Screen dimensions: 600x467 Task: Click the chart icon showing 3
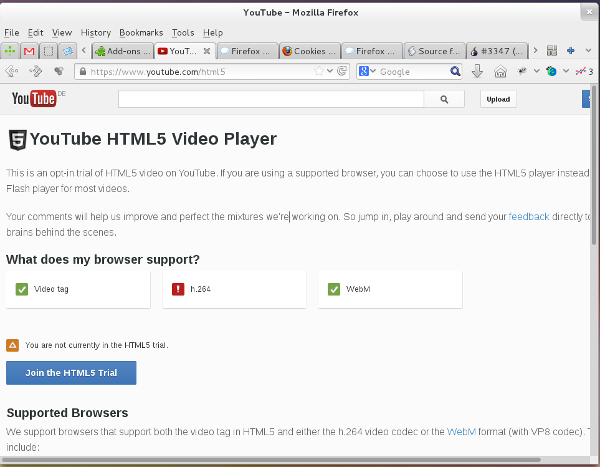point(584,71)
